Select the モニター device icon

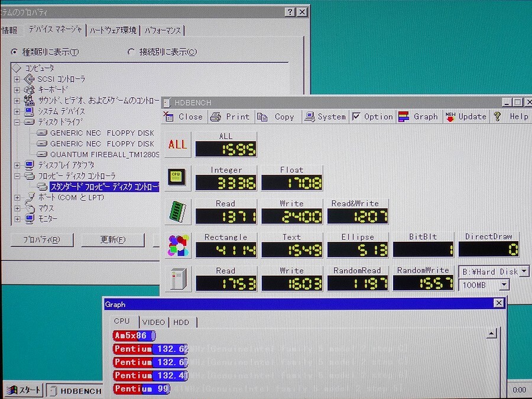[x=30, y=219]
